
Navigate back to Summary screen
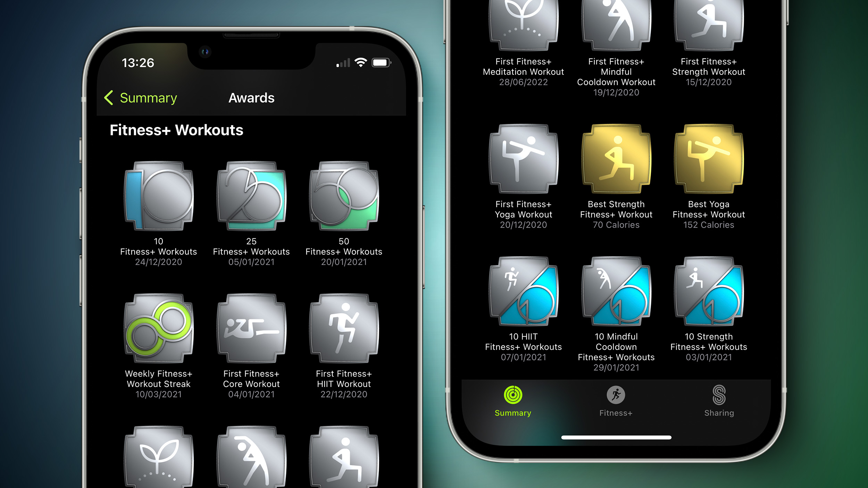click(x=133, y=98)
